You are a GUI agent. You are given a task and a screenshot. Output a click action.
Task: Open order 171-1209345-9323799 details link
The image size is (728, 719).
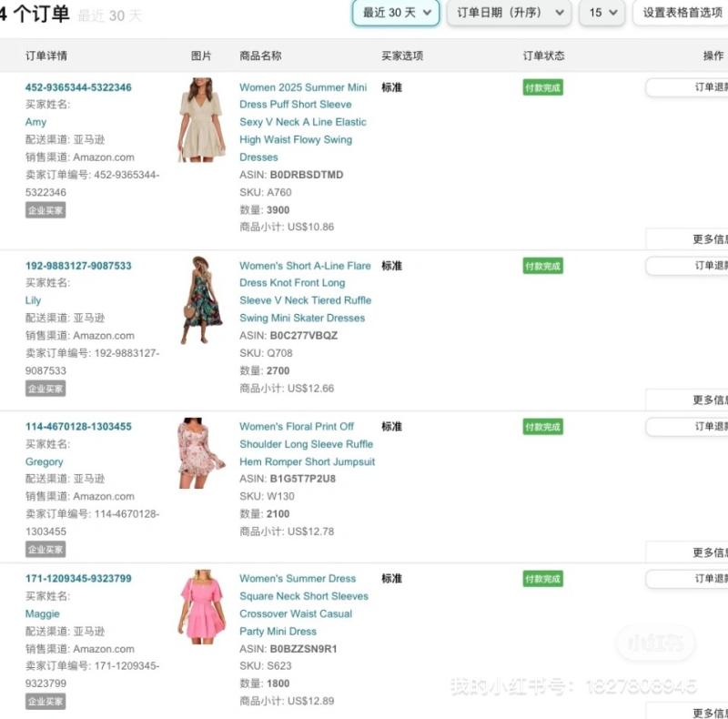pos(78,578)
